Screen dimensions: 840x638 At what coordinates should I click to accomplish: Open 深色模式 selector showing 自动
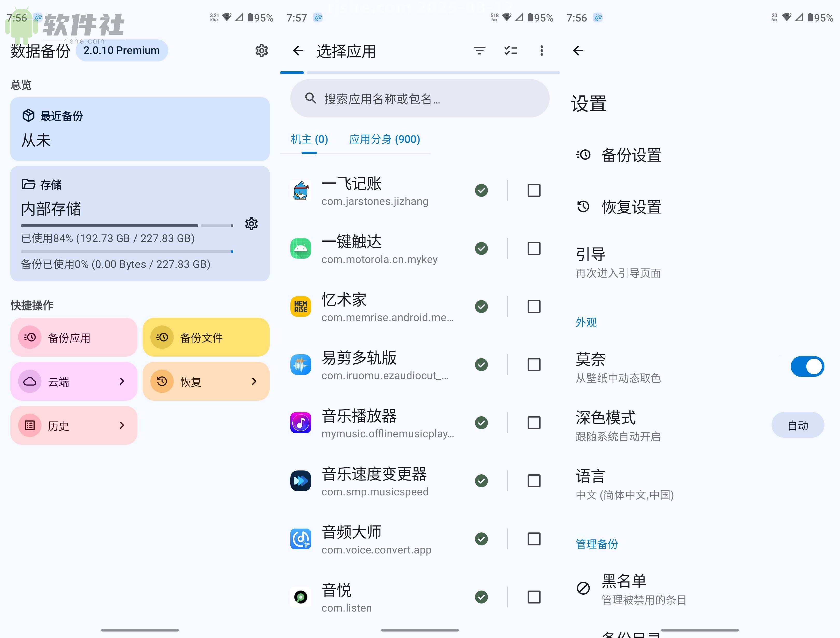coord(798,425)
